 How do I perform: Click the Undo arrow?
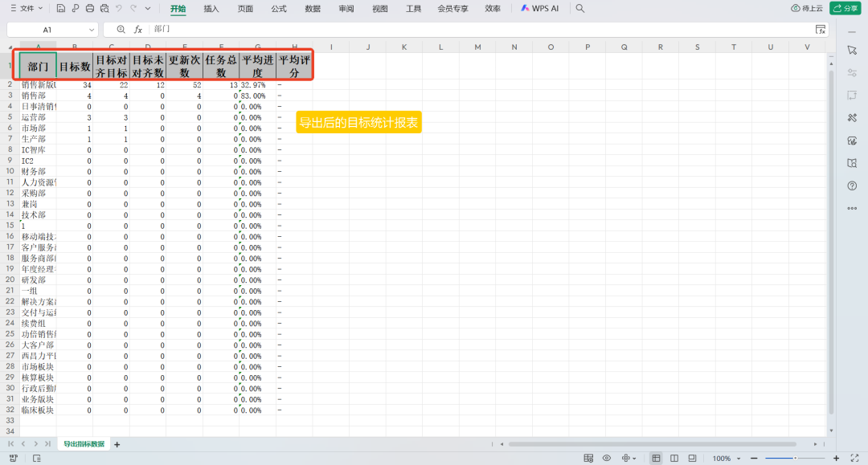(x=119, y=8)
